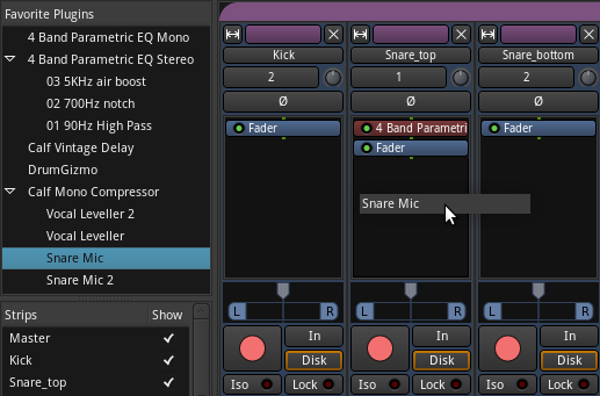This screenshot has height=396, width=600.
Task: Collapse Calf Mono Compressor presets
Action: (x=10, y=191)
